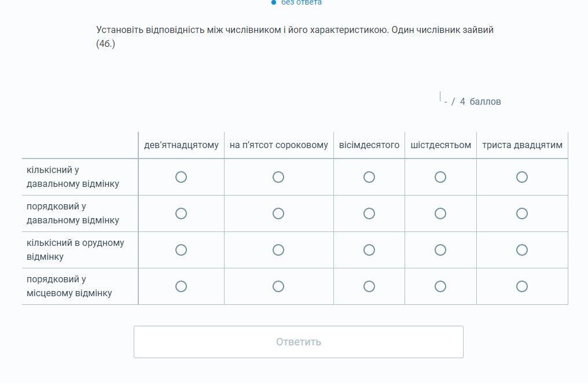
Task: Click the Ответить submit button
Action: (299, 342)
